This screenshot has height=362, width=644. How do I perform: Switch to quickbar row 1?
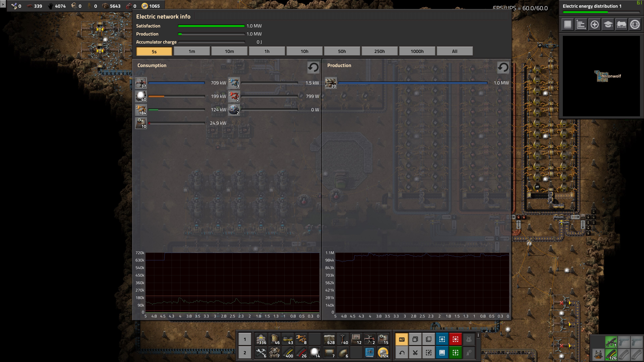click(x=245, y=339)
